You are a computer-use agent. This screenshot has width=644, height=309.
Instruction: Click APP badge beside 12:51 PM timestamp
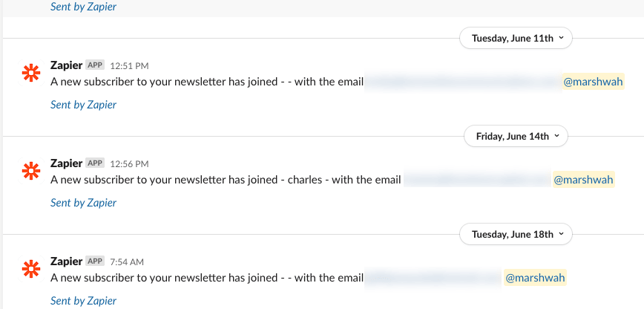tap(95, 65)
